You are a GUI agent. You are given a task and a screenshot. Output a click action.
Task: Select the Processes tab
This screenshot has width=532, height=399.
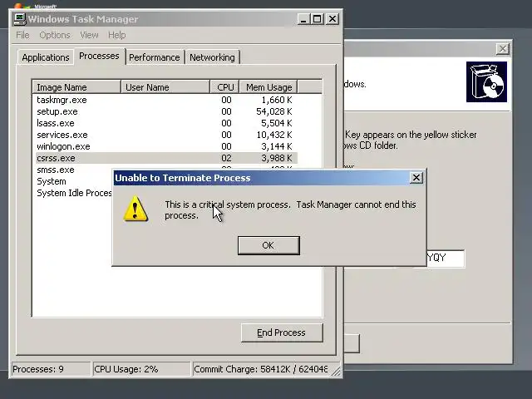[x=99, y=56]
